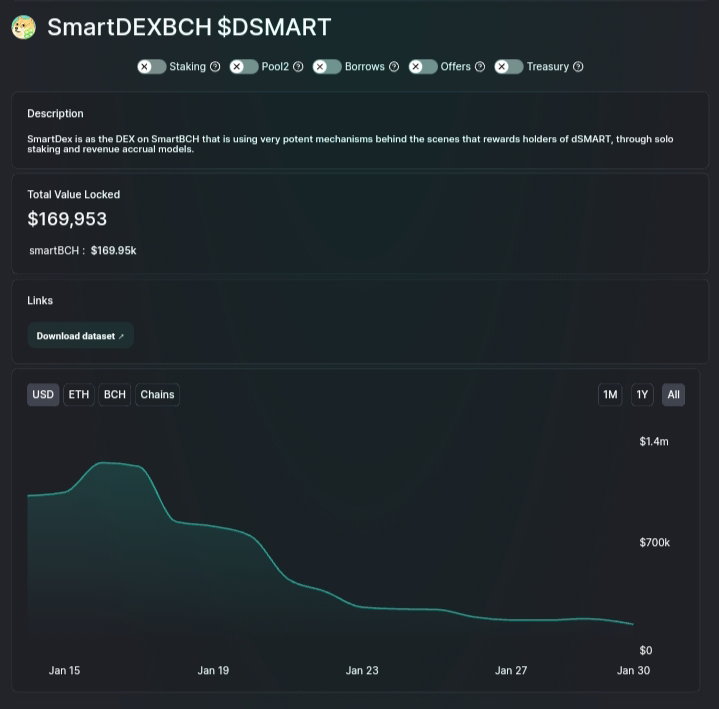The height and width of the screenshot is (709, 719).
Task: Click the Description heading
Action: tap(55, 113)
